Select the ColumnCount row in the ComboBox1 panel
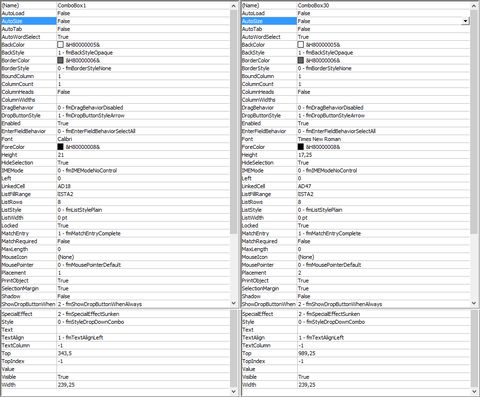Screen dimensions: 480x397 coord(115,84)
